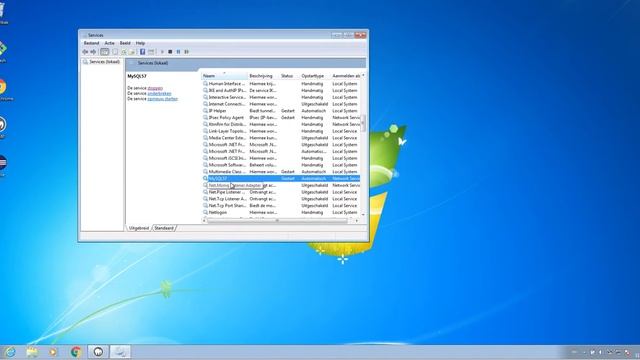Click the Refresh toolbar icon
Screen dimensions: 640x360
tap(124, 52)
